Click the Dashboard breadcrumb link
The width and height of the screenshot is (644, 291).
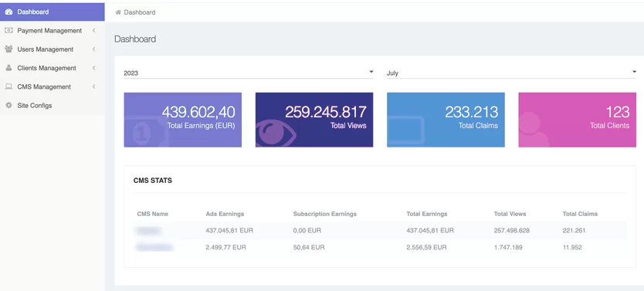[x=140, y=12]
